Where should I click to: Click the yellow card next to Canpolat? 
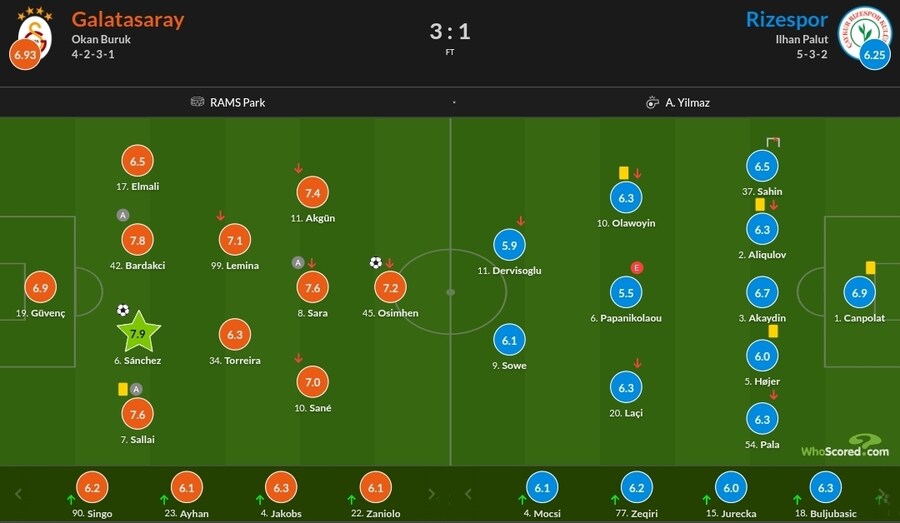pos(870,268)
